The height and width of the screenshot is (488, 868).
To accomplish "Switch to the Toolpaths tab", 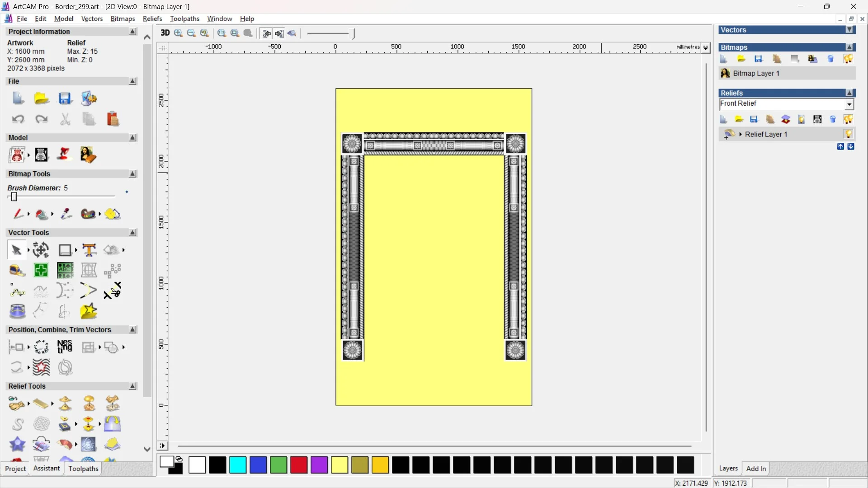I will [x=83, y=469].
